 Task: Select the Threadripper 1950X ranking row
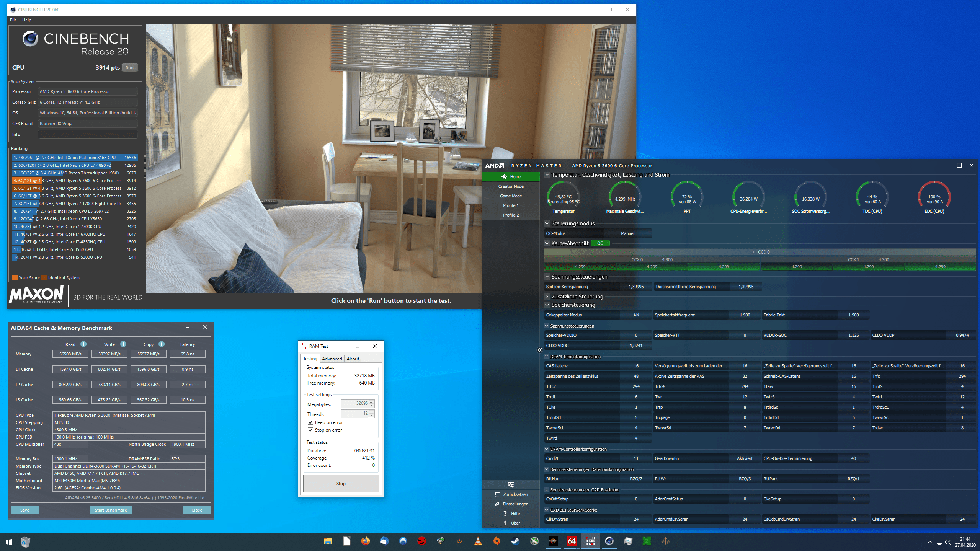(x=75, y=173)
